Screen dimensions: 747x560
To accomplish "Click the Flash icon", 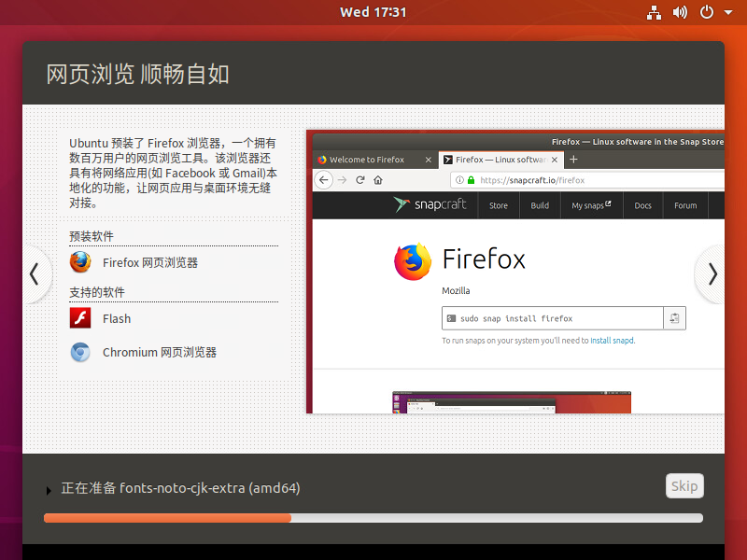I will pos(80,318).
